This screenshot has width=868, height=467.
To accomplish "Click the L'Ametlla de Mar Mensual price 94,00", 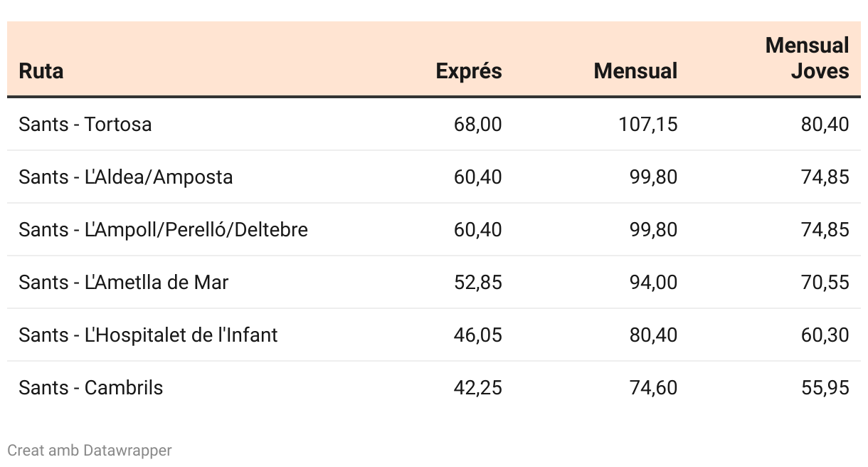I will (653, 283).
